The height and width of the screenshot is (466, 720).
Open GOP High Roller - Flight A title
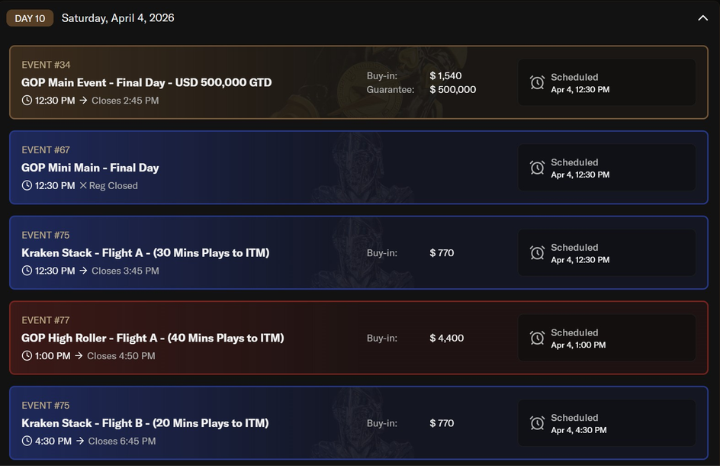coord(152,338)
